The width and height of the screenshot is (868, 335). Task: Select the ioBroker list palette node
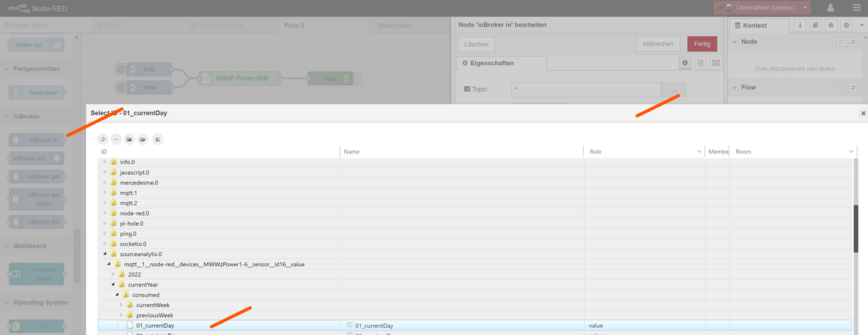click(36, 221)
